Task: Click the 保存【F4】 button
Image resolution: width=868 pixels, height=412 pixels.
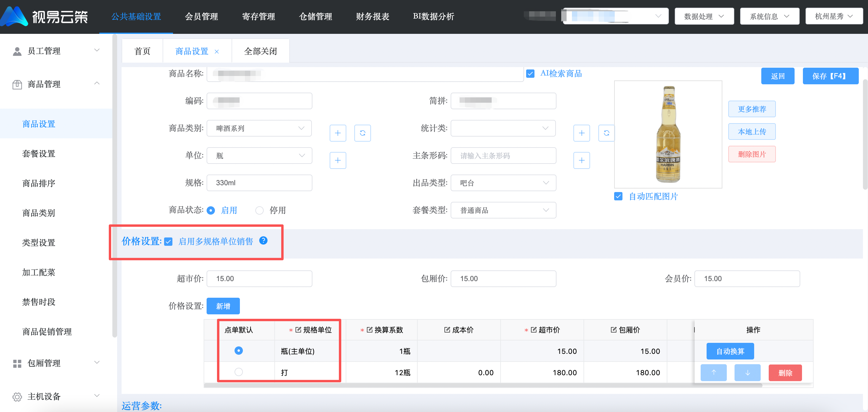Action: coord(831,76)
